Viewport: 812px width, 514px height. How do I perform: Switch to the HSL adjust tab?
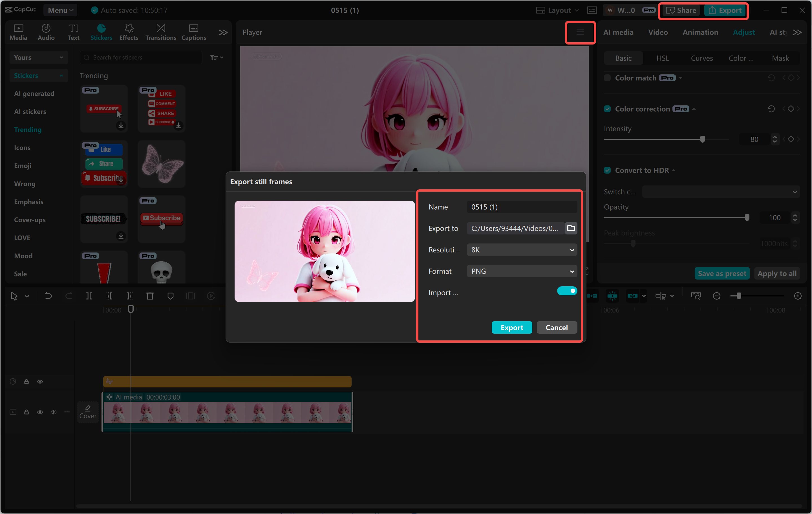click(662, 58)
